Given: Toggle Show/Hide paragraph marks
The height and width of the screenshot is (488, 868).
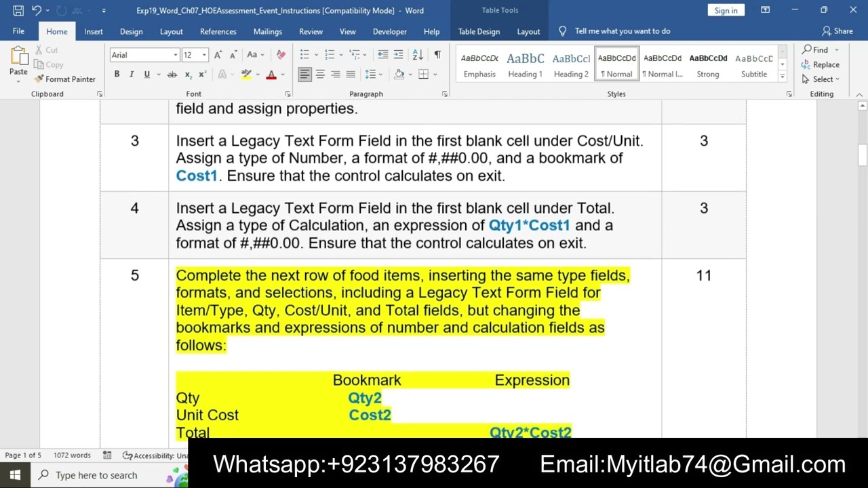Looking at the screenshot, I should point(437,55).
